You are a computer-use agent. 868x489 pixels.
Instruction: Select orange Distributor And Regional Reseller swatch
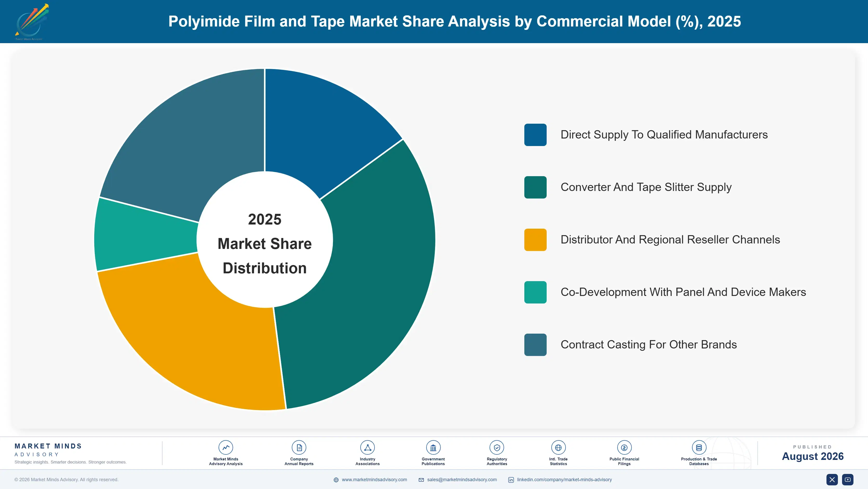click(535, 240)
